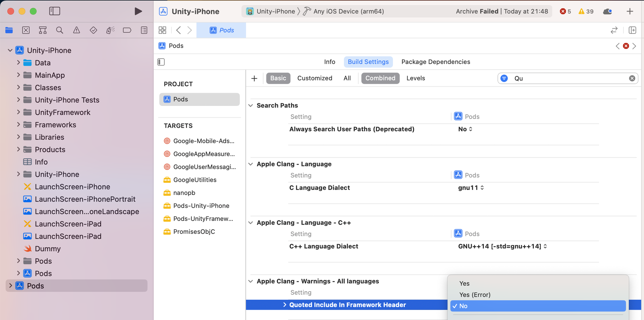Open the Report navigator list icon
Screen dimensions: 644x320
click(x=144, y=30)
